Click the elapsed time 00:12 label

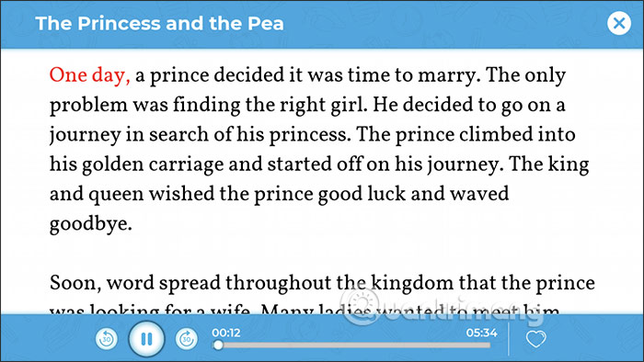point(226,333)
